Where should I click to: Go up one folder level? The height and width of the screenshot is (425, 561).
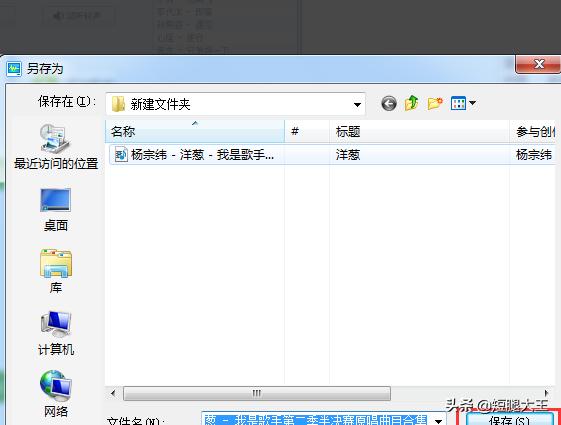pyautogui.click(x=412, y=103)
